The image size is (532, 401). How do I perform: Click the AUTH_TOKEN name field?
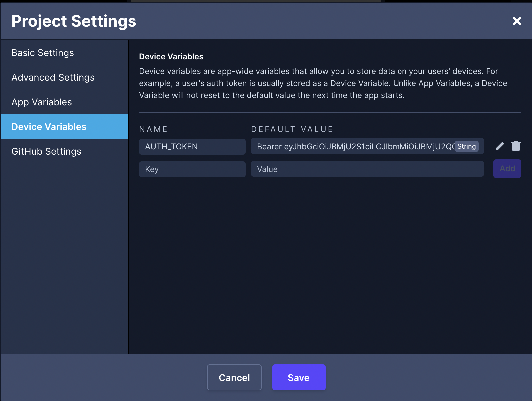pos(192,147)
